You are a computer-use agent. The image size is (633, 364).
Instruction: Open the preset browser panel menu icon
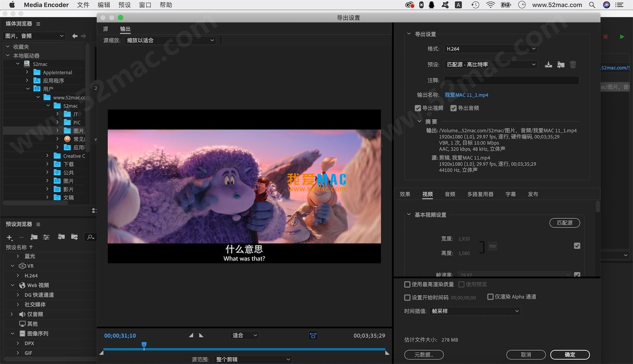tap(38, 224)
